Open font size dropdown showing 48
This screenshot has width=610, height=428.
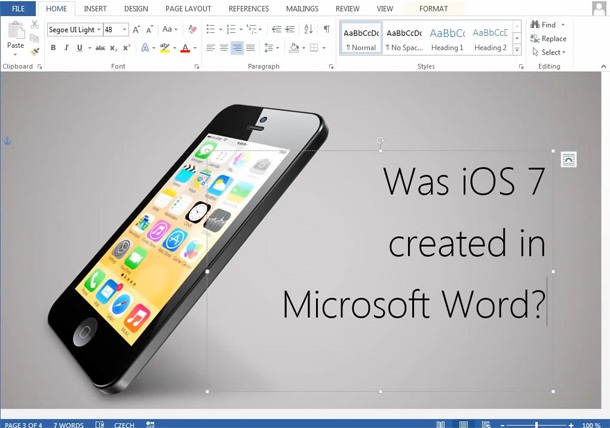[124, 30]
